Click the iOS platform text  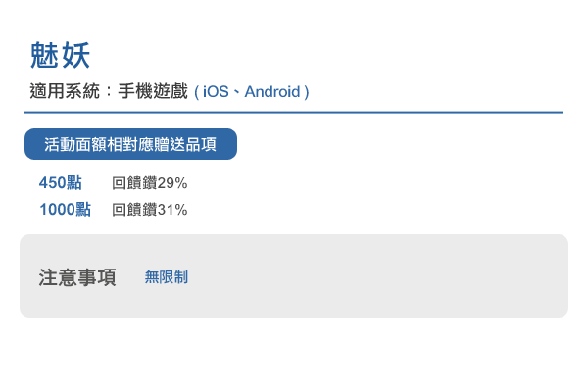[216, 92]
